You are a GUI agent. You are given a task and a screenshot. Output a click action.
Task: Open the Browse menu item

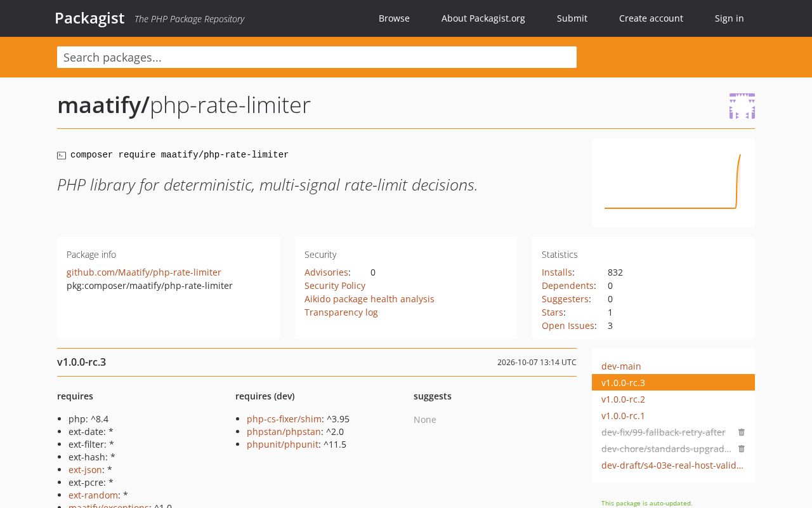point(394,18)
